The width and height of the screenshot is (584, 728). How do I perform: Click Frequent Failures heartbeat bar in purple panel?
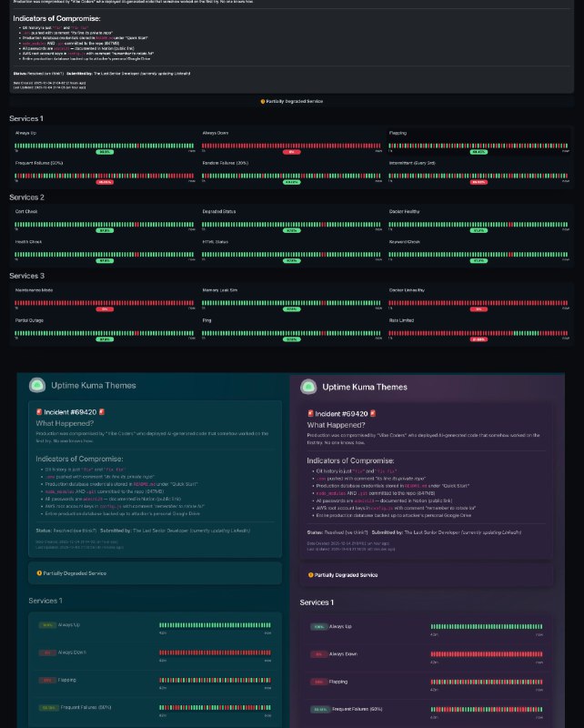[x=487, y=710]
